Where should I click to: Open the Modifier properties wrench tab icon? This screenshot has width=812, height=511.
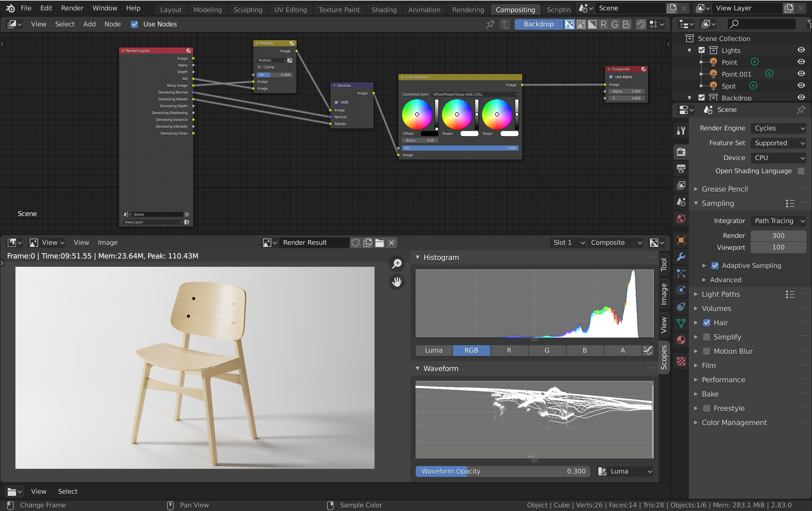[x=681, y=257]
